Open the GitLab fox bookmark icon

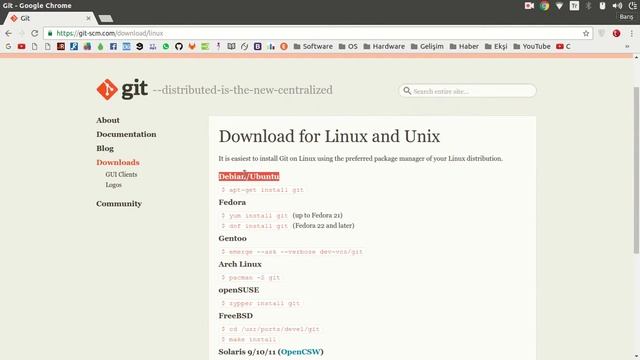(x=192, y=47)
